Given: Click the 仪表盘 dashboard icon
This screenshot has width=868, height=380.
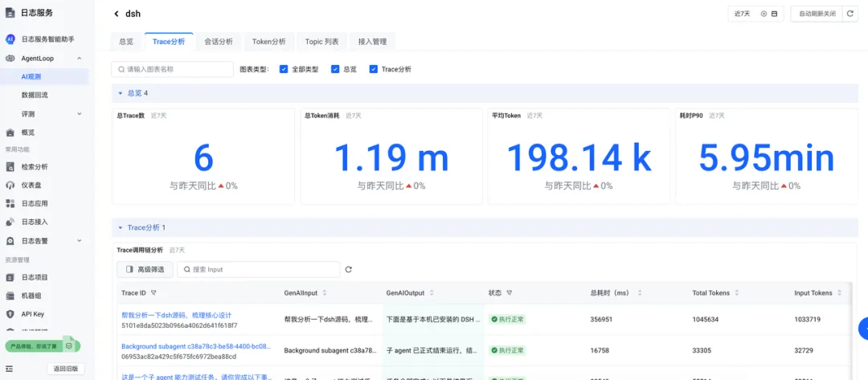Looking at the screenshot, I should [10, 186].
